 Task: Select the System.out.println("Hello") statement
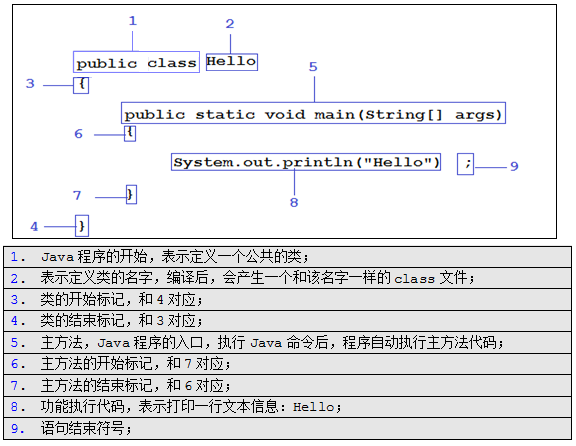(x=306, y=162)
